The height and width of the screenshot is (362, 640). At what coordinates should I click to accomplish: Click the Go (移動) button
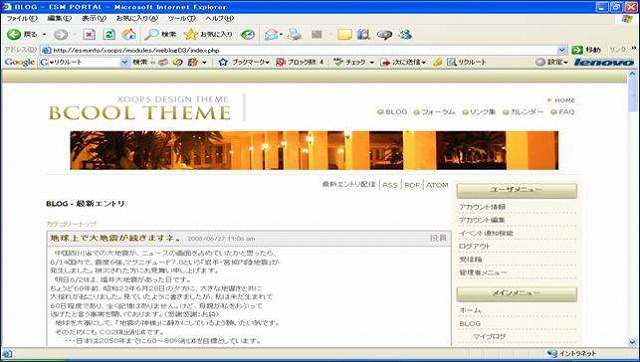pos(586,50)
